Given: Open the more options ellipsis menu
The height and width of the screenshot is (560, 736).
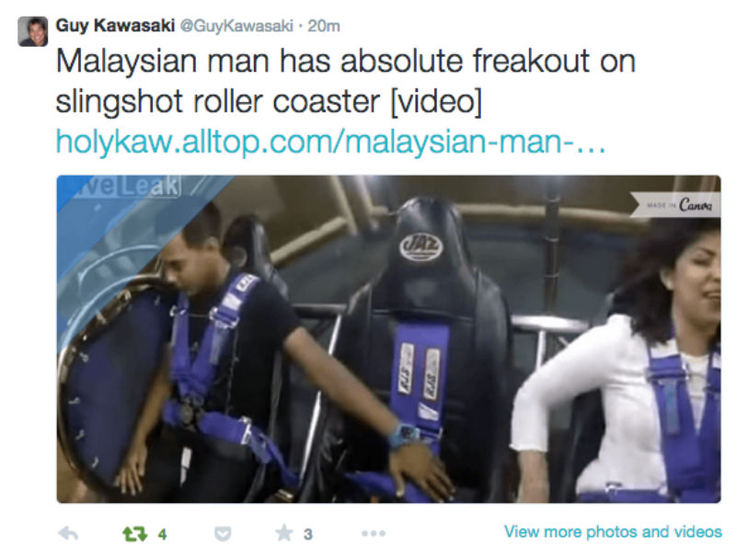Looking at the screenshot, I should [374, 533].
